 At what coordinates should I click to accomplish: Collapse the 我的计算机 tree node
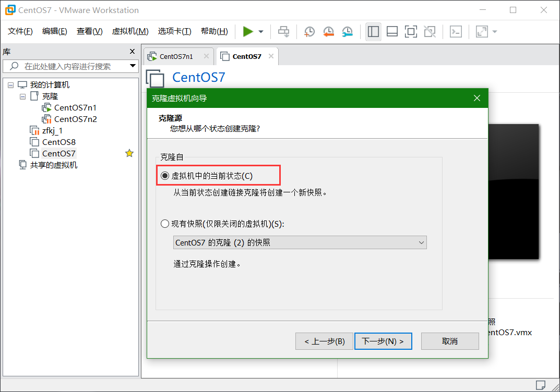(11, 85)
